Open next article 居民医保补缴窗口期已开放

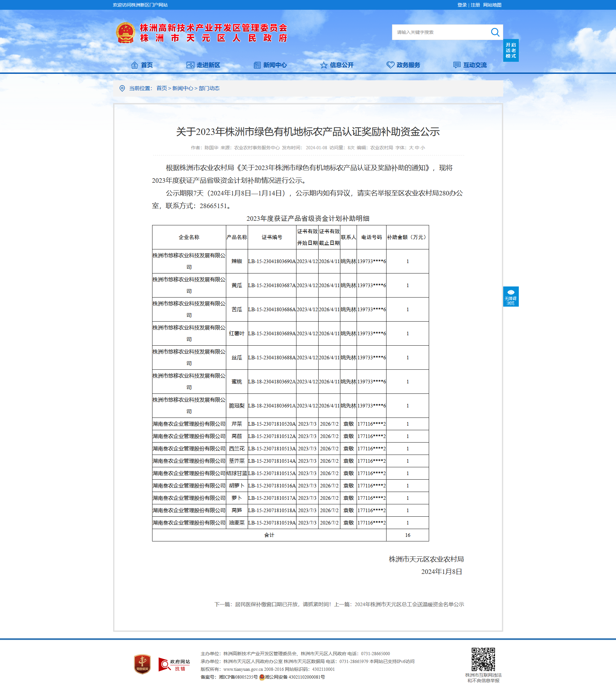pos(282,604)
